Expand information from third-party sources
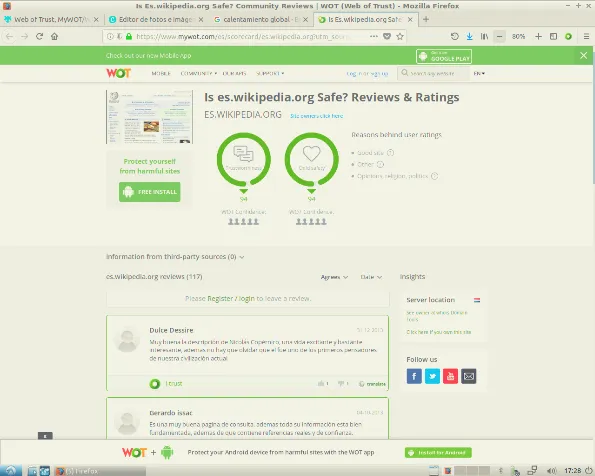Screen dimensions: 595x476 (175, 257)
